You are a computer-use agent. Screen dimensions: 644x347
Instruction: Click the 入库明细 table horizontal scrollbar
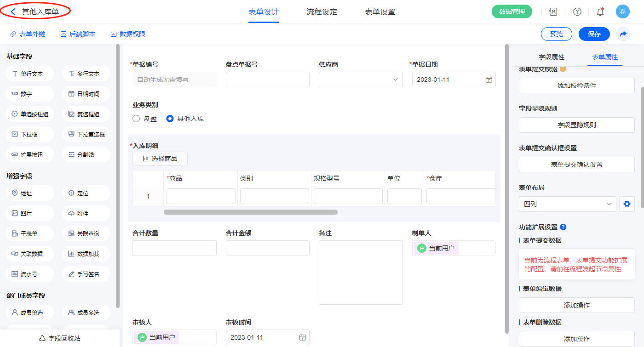[250, 212]
